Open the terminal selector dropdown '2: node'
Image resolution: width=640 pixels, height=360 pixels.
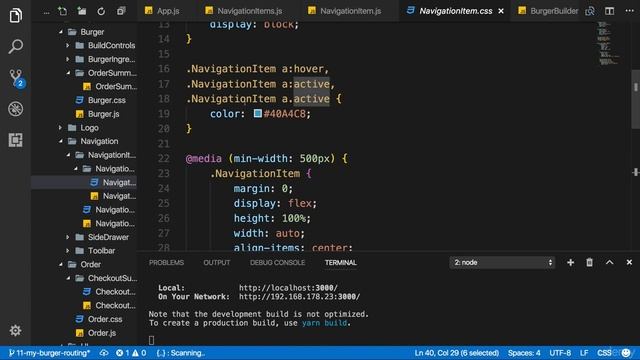tap(502, 262)
